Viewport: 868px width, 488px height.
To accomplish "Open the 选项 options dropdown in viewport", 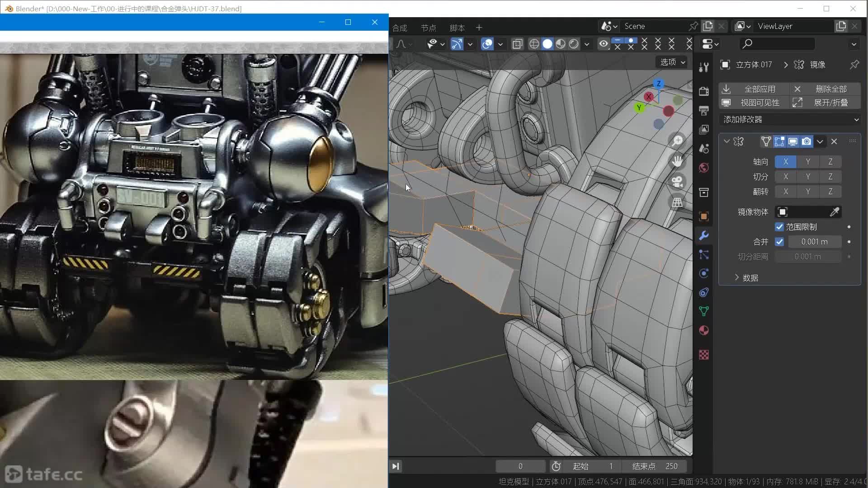I will coord(672,62).
